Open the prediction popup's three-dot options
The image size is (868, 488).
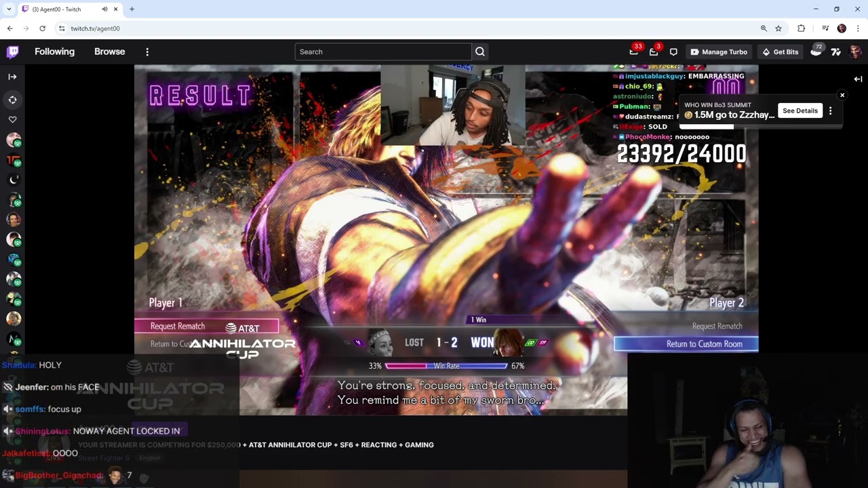pyautogui.click(x=830, y=110)
